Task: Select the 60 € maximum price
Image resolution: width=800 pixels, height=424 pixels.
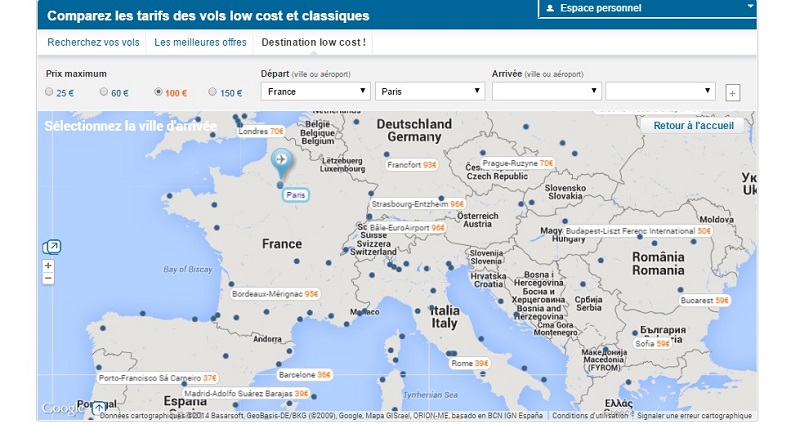Action: tap(104, 92)
